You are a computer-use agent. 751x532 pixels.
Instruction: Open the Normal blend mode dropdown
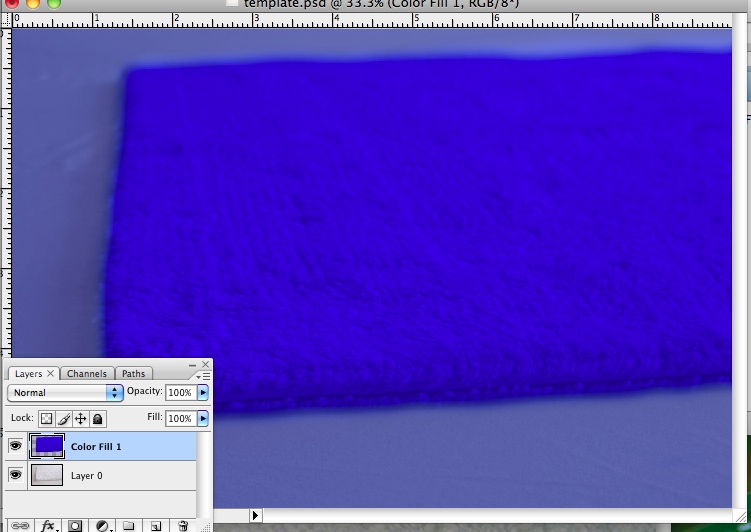65,393
